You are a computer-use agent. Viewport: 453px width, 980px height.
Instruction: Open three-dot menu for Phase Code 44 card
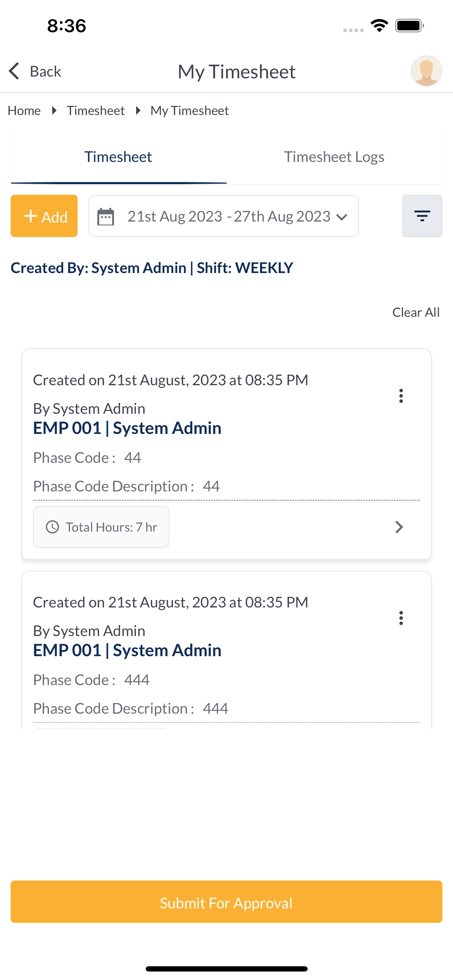401,396
